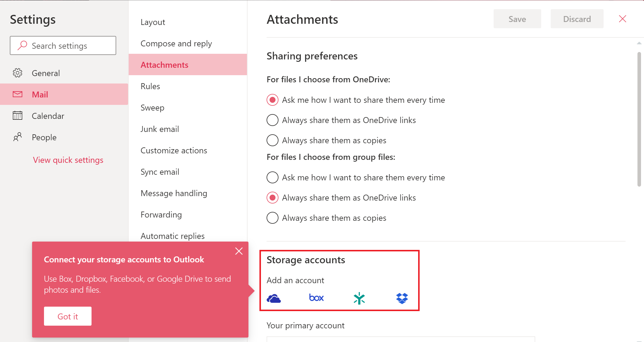
Task: Select OneDrive 'Always share them as copies'
Action: click(x=272, y=140)
